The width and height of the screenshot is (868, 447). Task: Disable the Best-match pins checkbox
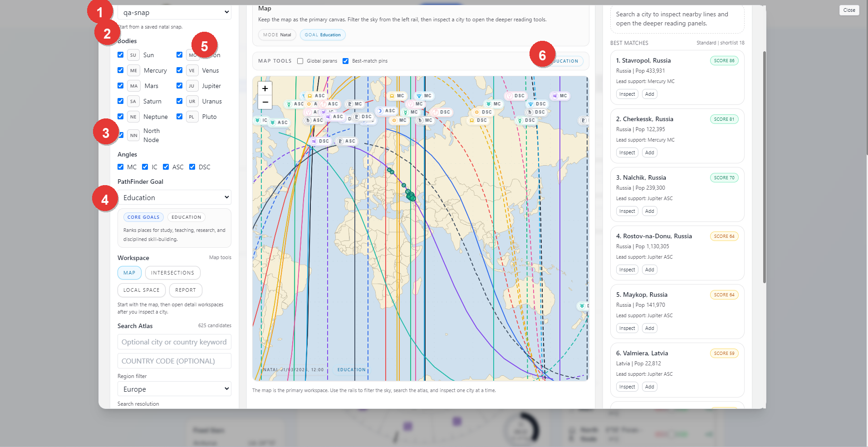click(x=345, y=61)
